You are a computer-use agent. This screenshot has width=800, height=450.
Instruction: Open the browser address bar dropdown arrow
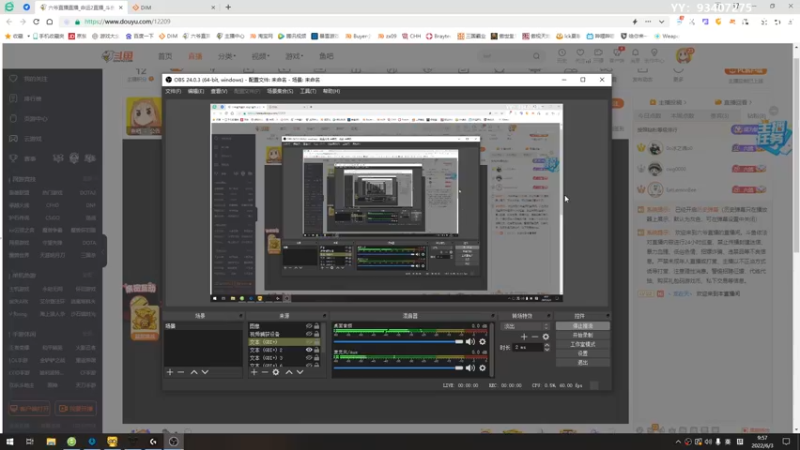[x=661, y=22]
